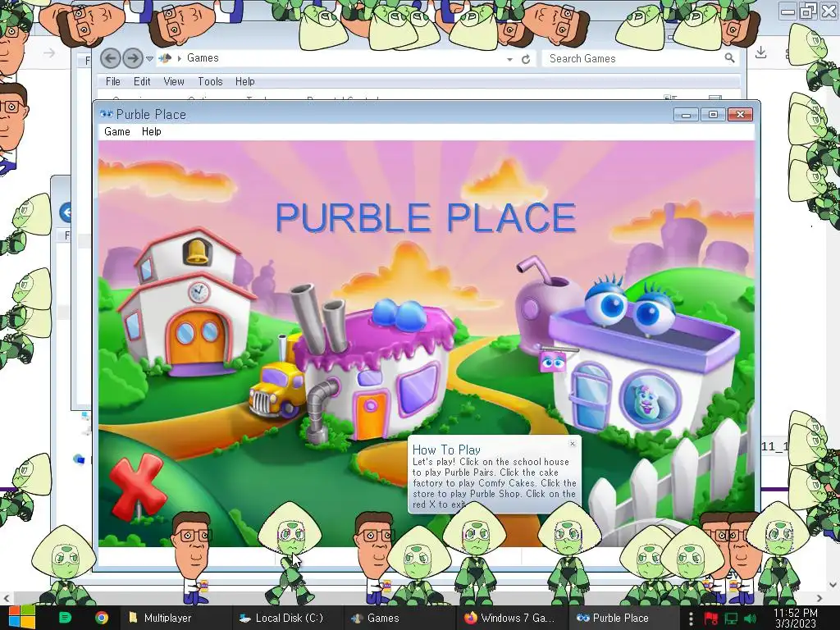This screenshot has width=840, height=630.
Task: Open the Game menu in Purble Place
Action: 117,132
